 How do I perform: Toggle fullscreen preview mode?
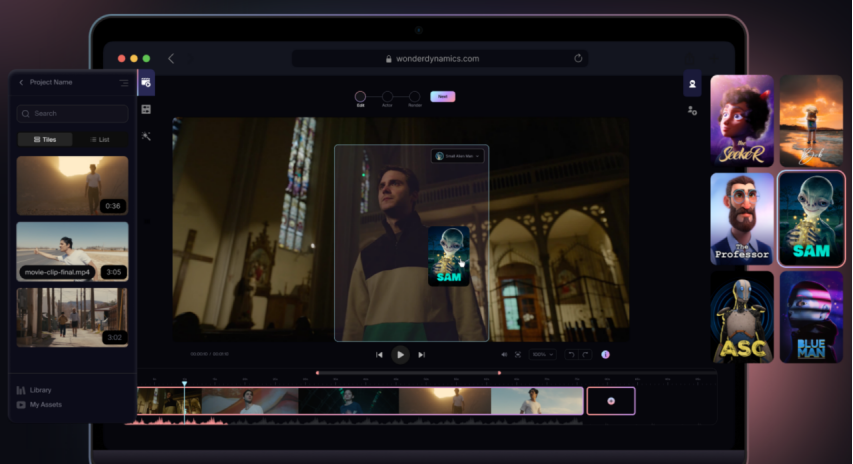[x=518, y=354]
